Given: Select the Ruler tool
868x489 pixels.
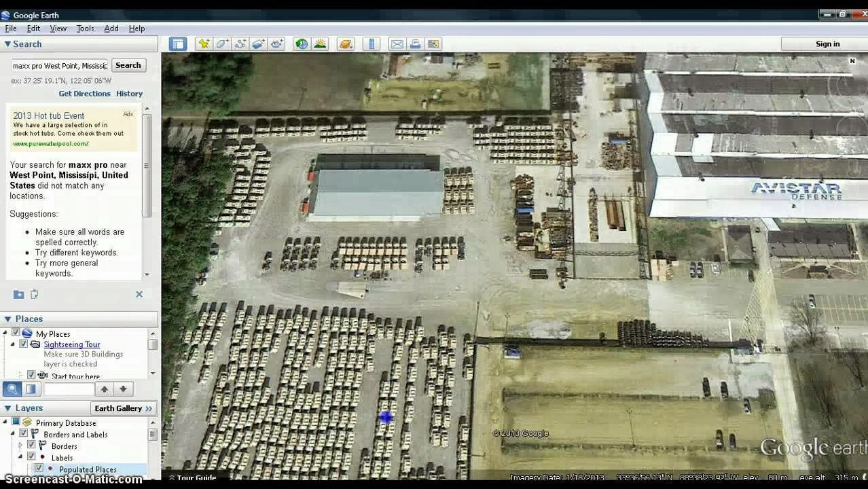Looking at the screenshot, I should (372, 43).
